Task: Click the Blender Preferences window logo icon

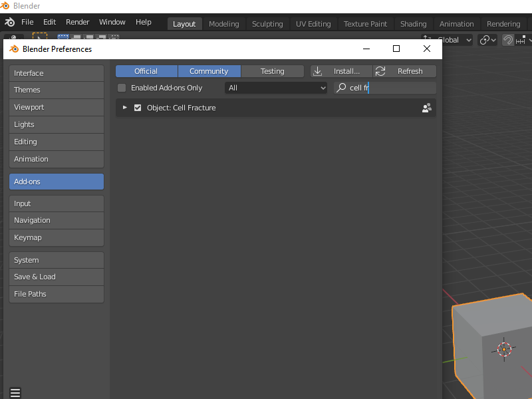Action: point(14,49)
